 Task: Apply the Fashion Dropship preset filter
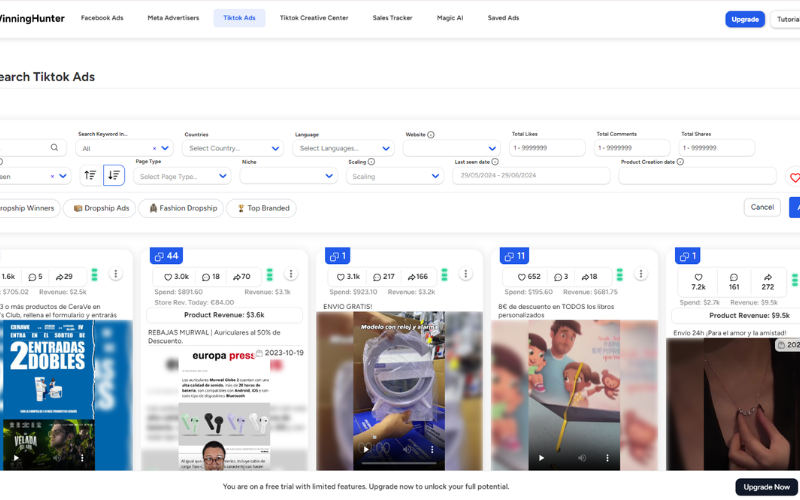pyautogui.click(x=182, y=208)
